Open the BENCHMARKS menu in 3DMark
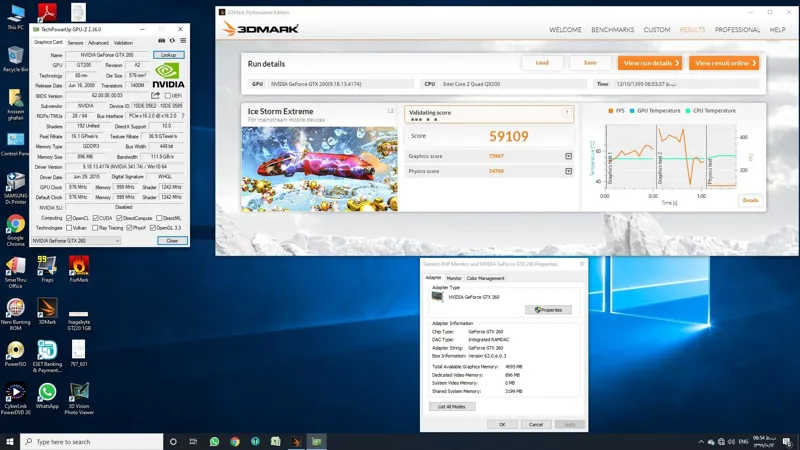 [612, 30]
